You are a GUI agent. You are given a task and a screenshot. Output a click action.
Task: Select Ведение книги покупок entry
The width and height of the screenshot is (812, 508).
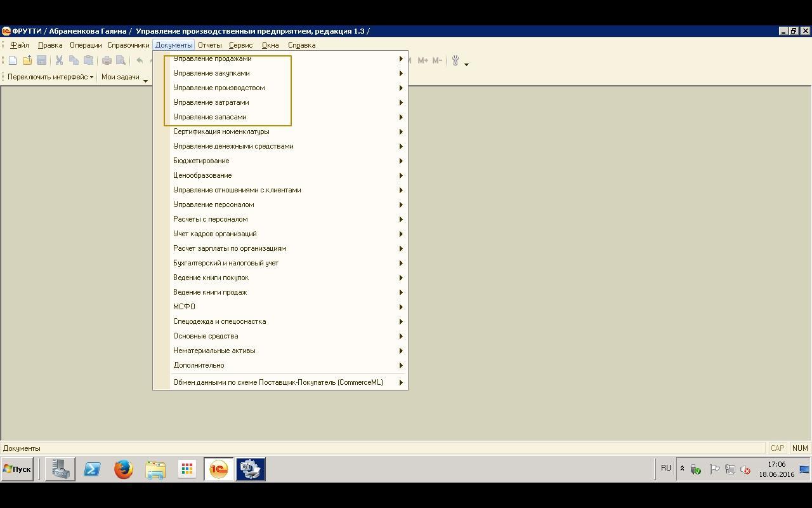tap(280, 277)
